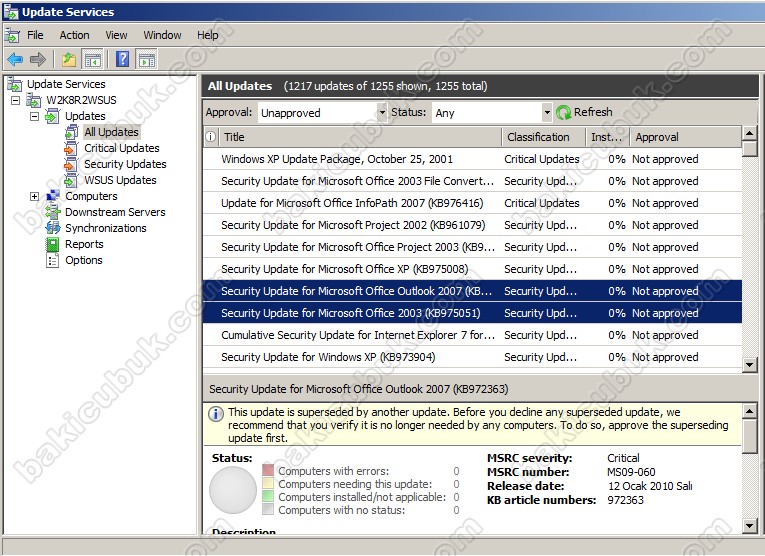Open the Window menu
Screen dimensions: 765x556
pos(162,35)
